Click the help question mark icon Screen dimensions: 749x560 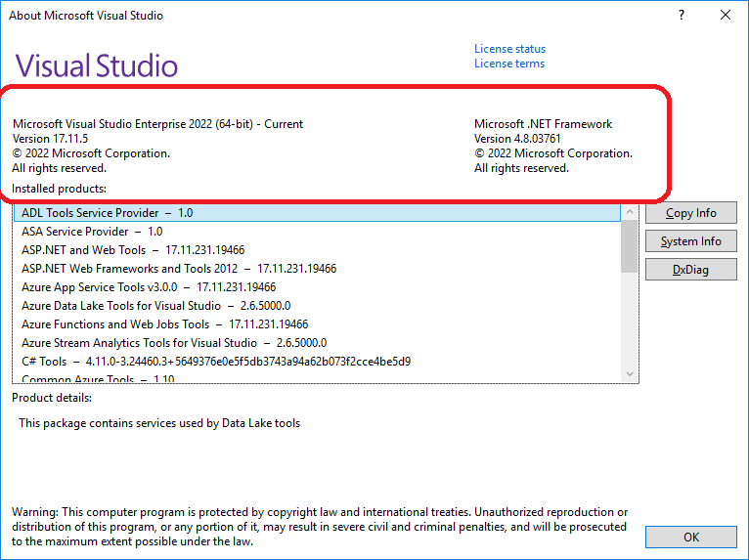[x=682, y=16]
